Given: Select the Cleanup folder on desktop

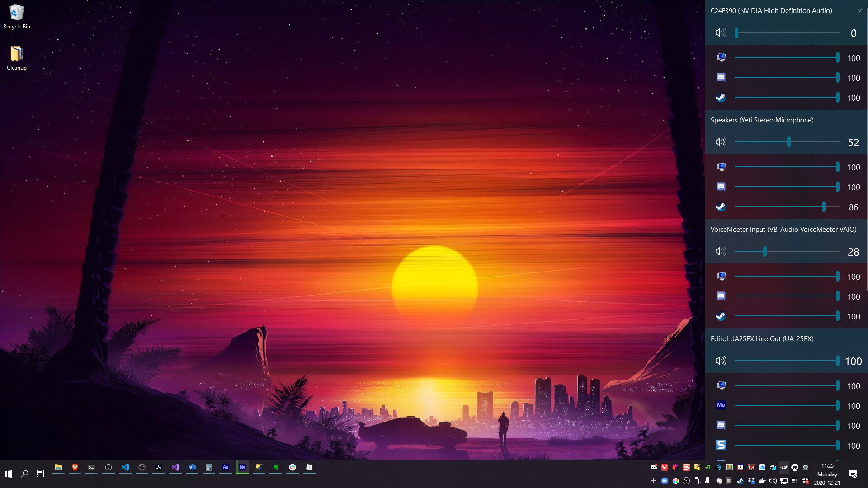Looking at the screenshot, I should click(16, 58).
